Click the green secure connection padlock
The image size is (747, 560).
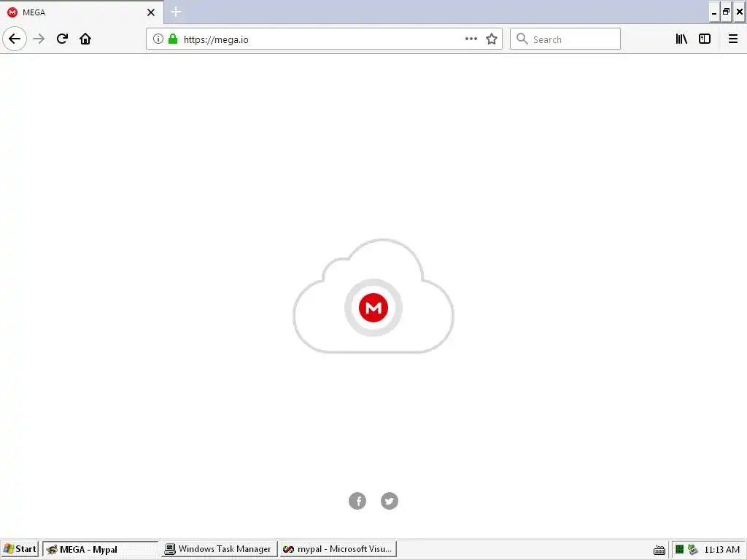(173, 39)
